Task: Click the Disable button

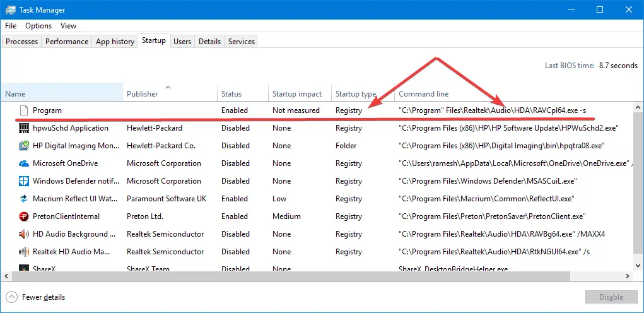Action: pos(611,297)
